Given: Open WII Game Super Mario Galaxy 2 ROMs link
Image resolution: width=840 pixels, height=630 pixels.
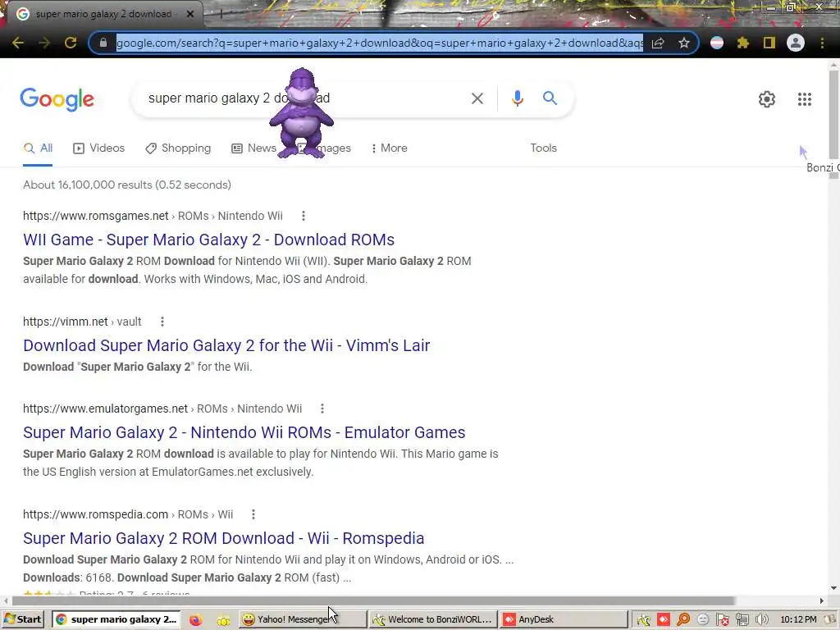Looking at the screenshot, I should pos(209,240).
